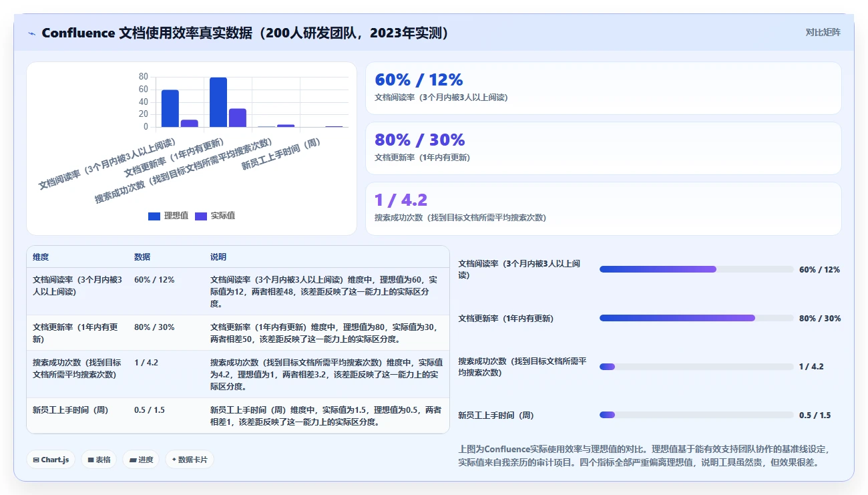
Task: Click the 文档更新率 progress bar
Action: click(x=696, y=318)
